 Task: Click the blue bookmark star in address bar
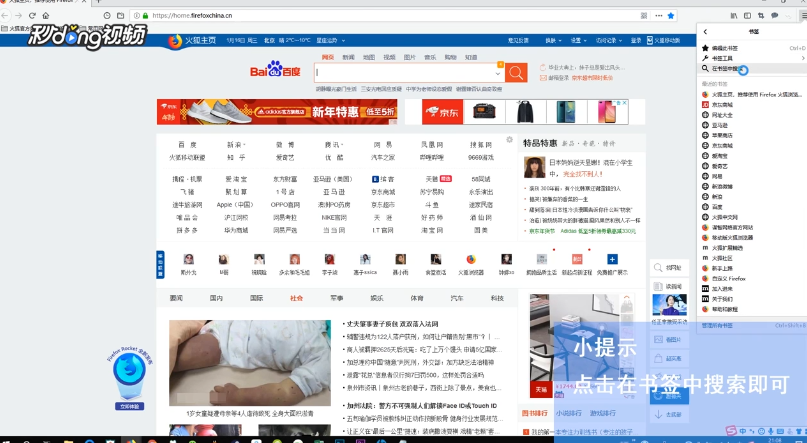pyautogui.click(x=671, y=15)
